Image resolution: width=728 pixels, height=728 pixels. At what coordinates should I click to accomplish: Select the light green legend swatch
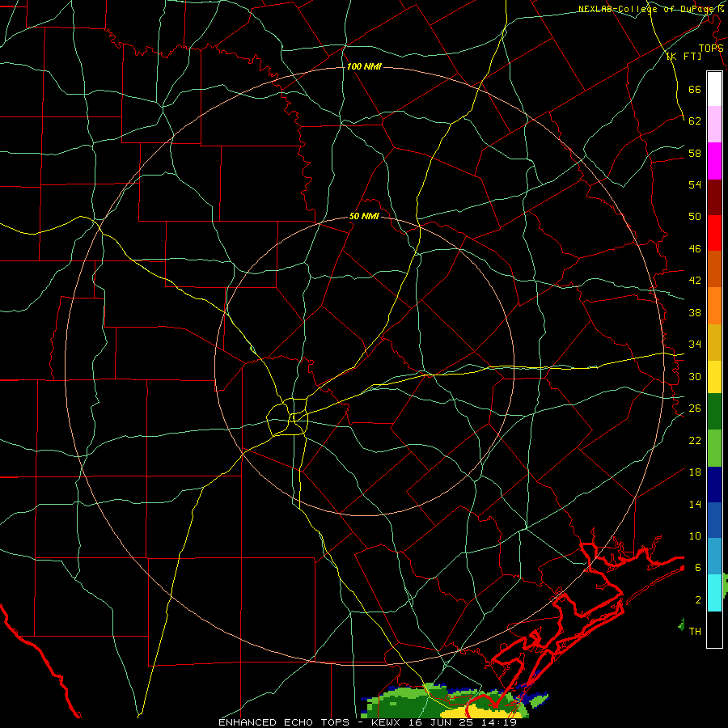click(x=714, y=448)
